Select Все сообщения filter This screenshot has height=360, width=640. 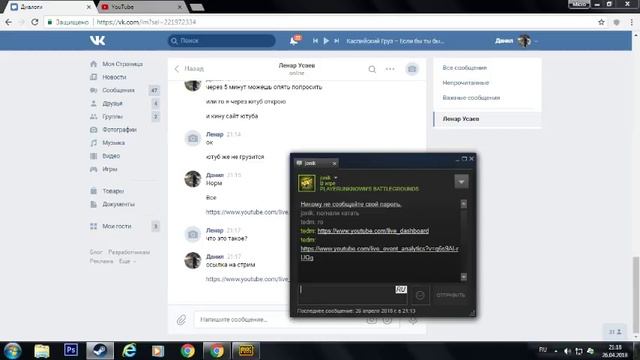[464, 68]
